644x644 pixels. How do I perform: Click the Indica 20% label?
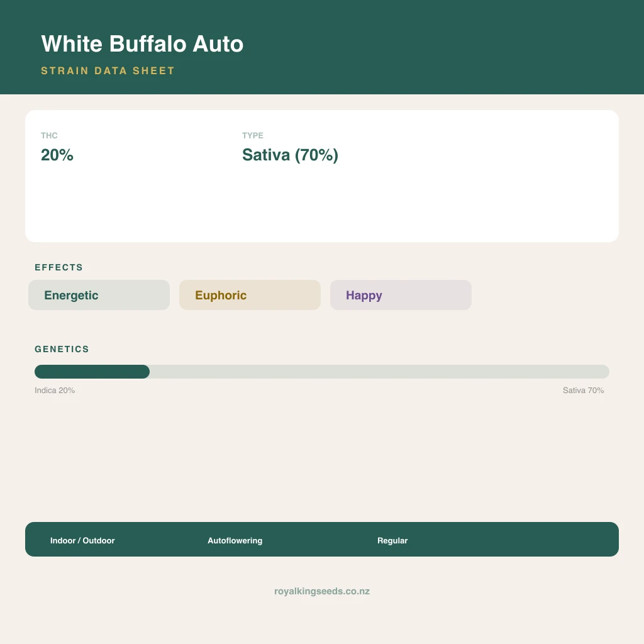pyautogui.click(x=55, y=390)
